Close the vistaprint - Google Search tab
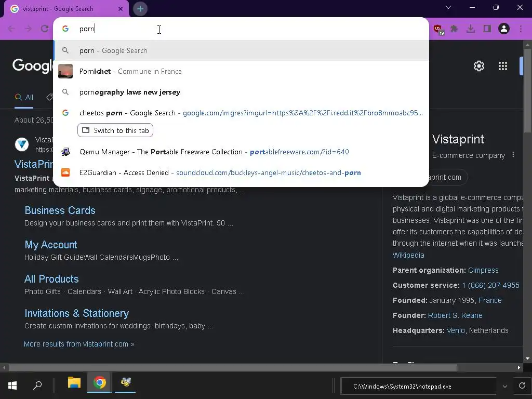This screenshot has height=399, width=532. pos(121,9)
